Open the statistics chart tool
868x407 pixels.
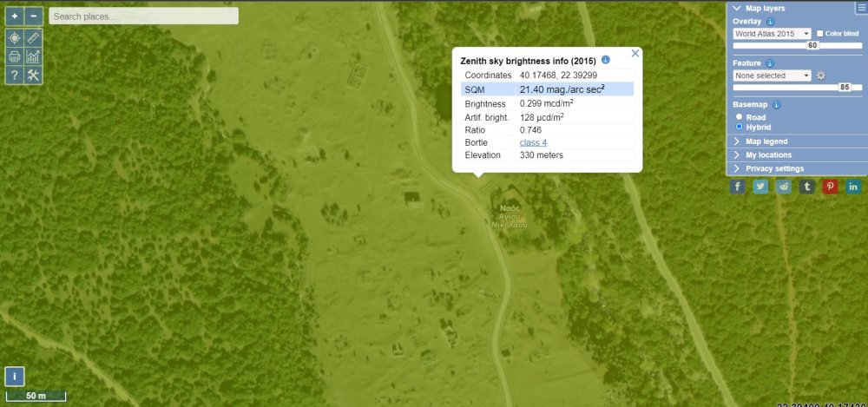[x=33, y=57]
